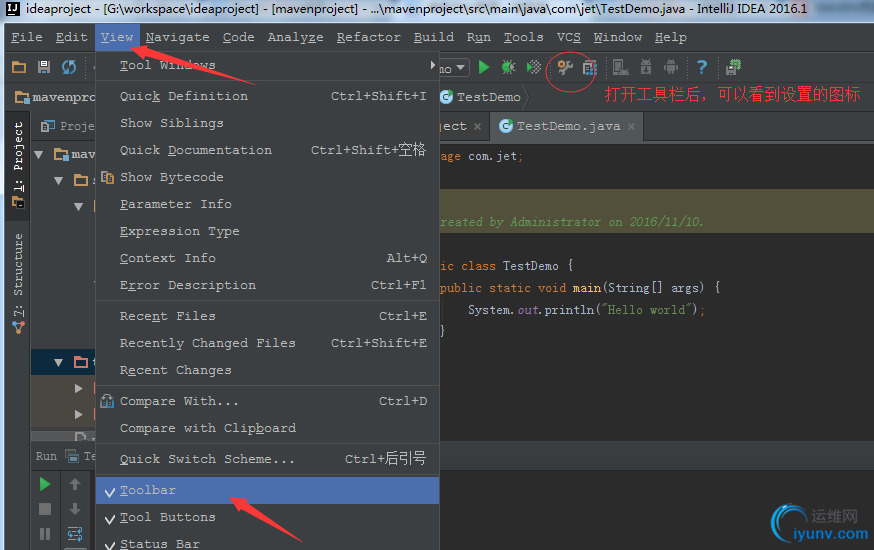
Task: Run the program with green Run icon in main toolbar
Action: [x=484, y=67]
